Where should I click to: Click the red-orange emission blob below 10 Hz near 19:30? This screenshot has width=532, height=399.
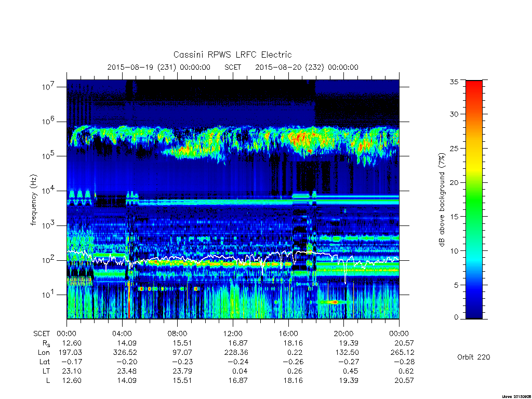point(334,302)
